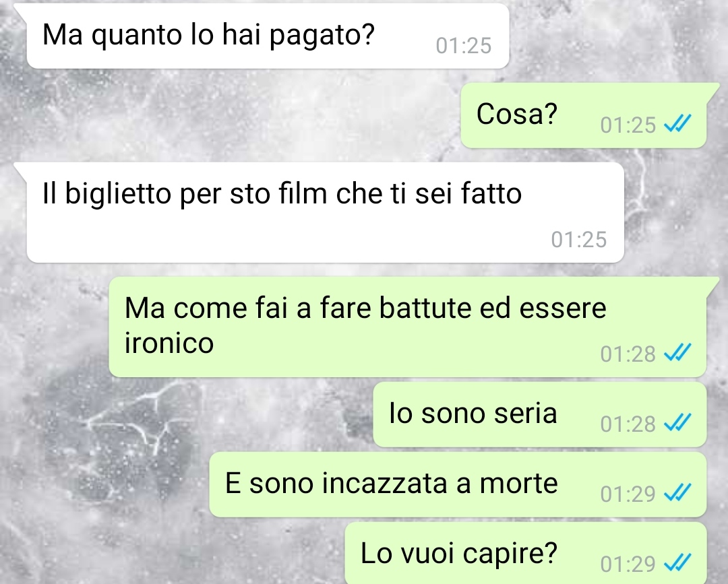
Task: Tap the 01:25 timestamp of 'Ma quanto lo hai pagato?'
Action: pos(463,45)
